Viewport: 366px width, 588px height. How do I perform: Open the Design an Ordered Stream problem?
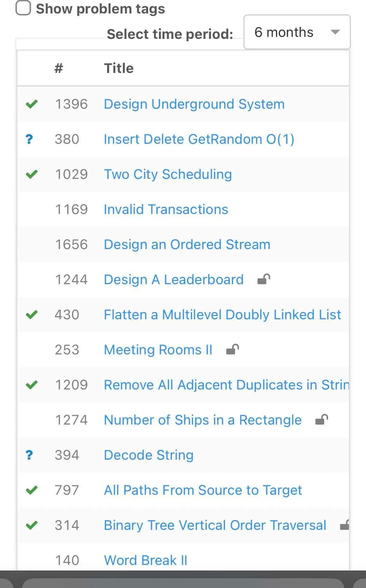tap(187, 245)
